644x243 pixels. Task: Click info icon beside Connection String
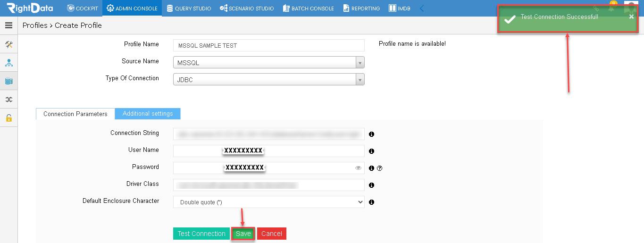click(x=371, y=134)
